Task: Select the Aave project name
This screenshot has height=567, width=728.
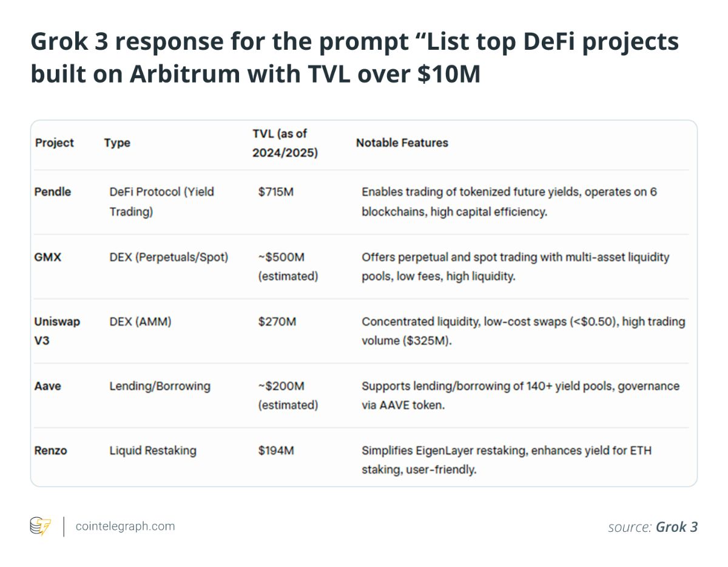Action: coord(48,386)
